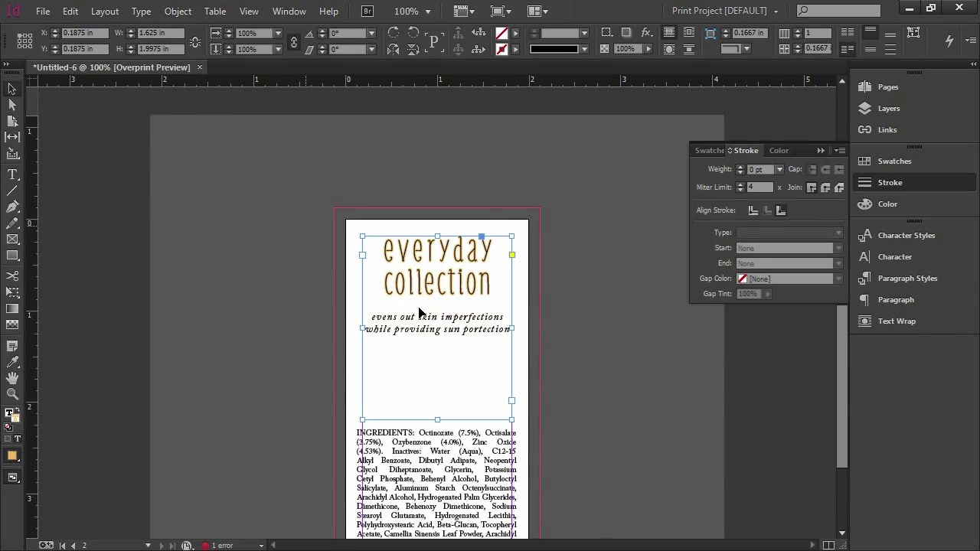Toggle the constrain proportions chain for scaling

(x=293, y=41)
